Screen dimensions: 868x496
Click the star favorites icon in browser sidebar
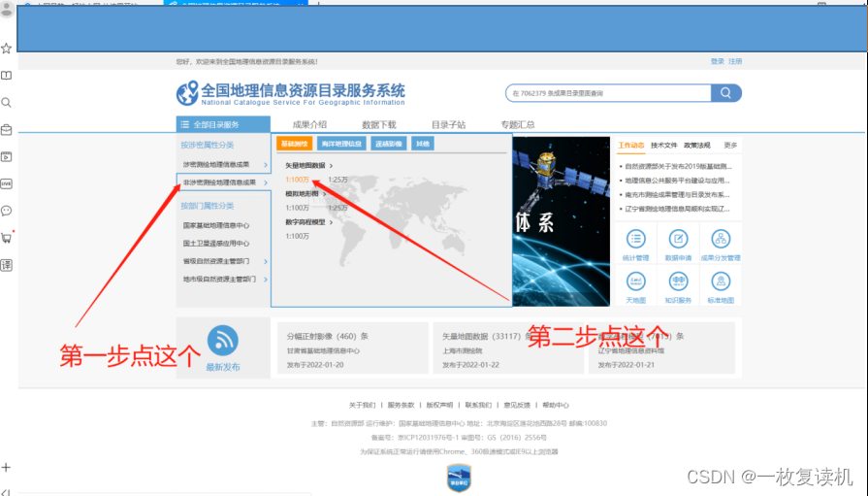(x=7, y=49)
